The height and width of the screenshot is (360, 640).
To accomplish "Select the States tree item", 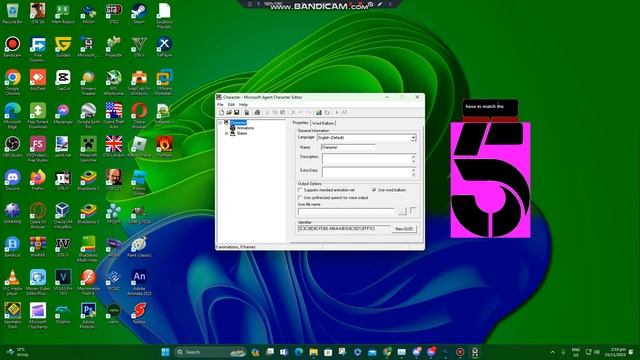I will [x=242, y=133].
